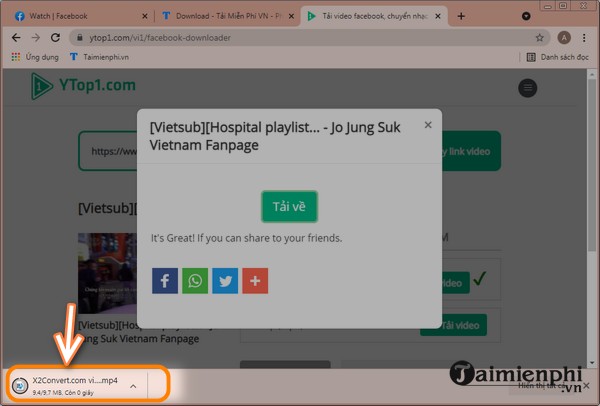Go back to the previous page
The width and height of the screenshot is (600, 406).
pyautogui.click(x=16, y=38)
